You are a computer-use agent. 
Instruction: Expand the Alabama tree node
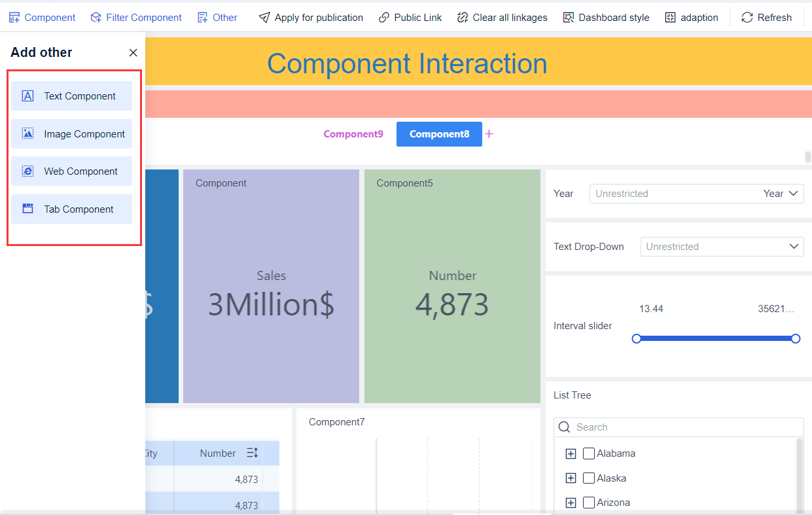(571, 453)
